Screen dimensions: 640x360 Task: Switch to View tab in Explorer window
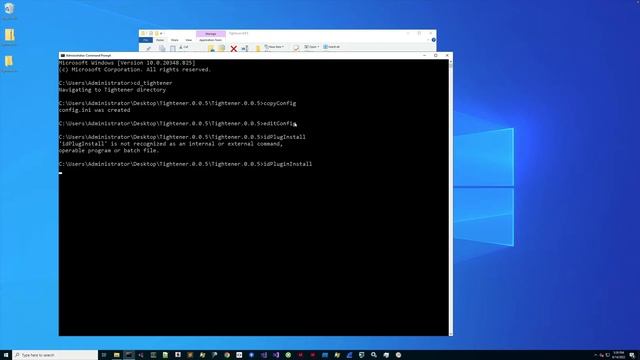click(189, 40)
